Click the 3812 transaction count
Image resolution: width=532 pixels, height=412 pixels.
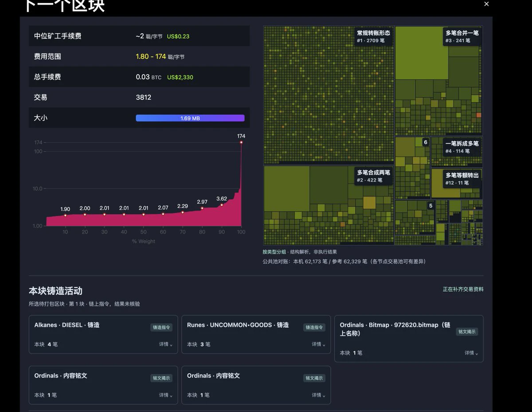tap(144, 97)
